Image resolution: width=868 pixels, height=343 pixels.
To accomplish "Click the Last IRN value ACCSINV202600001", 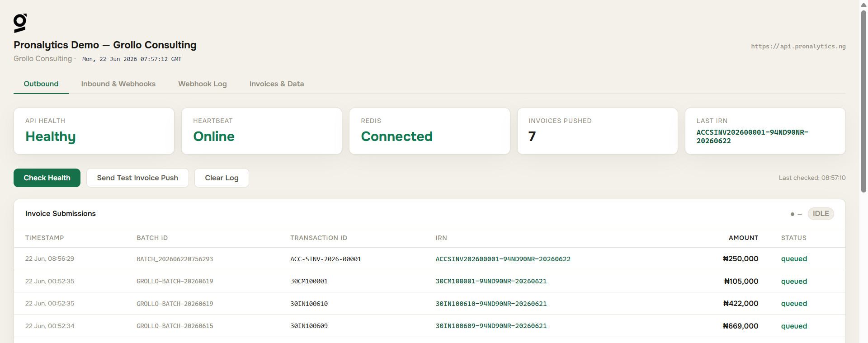I will tap(752, 136).
